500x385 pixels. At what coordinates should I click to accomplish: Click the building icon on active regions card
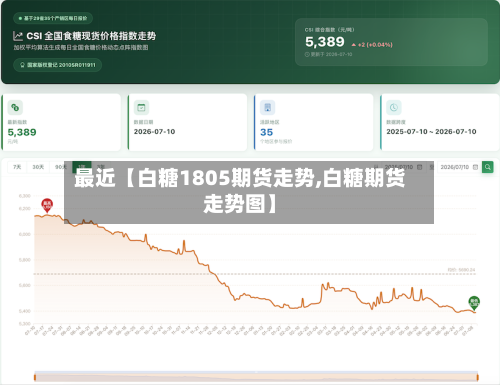[x=267, y=108]
